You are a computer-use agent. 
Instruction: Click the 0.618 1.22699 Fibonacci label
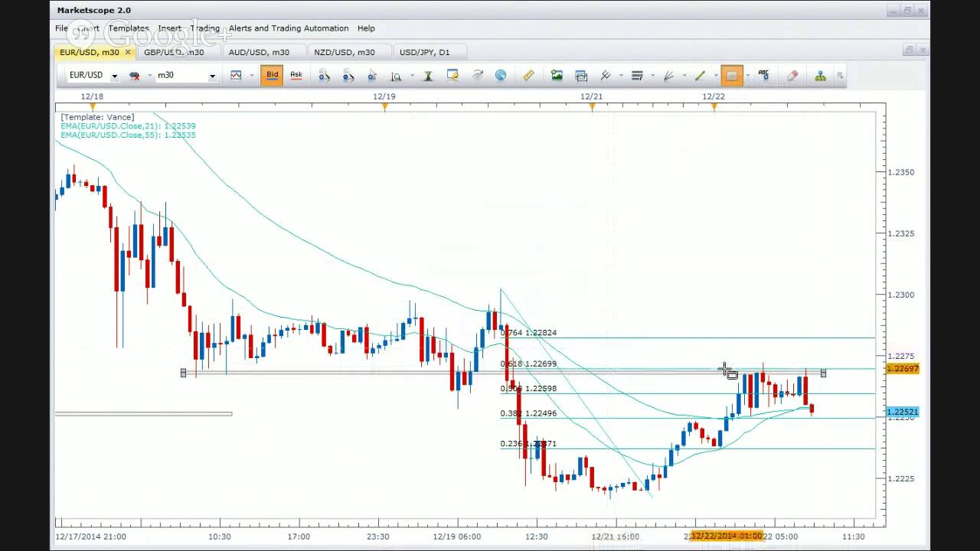tap(528, 364)
